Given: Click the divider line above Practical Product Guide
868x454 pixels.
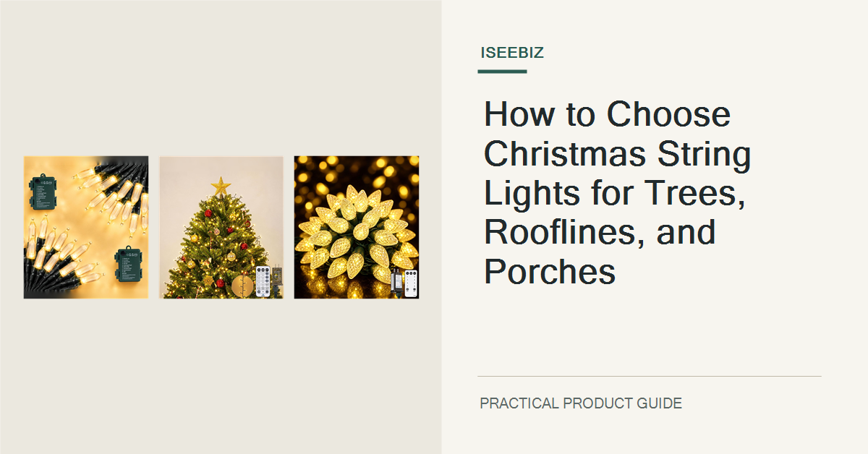Looking at the screenshot, I should 650,376.
